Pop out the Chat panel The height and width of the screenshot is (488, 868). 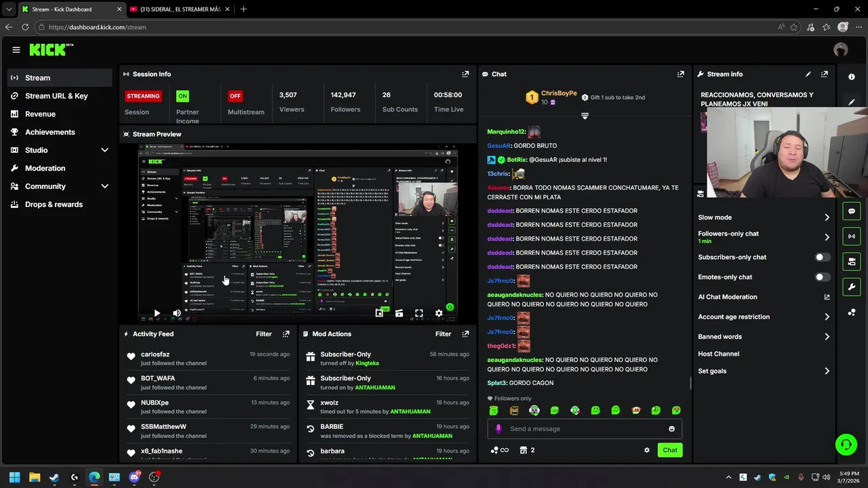(x=680, y=74)
